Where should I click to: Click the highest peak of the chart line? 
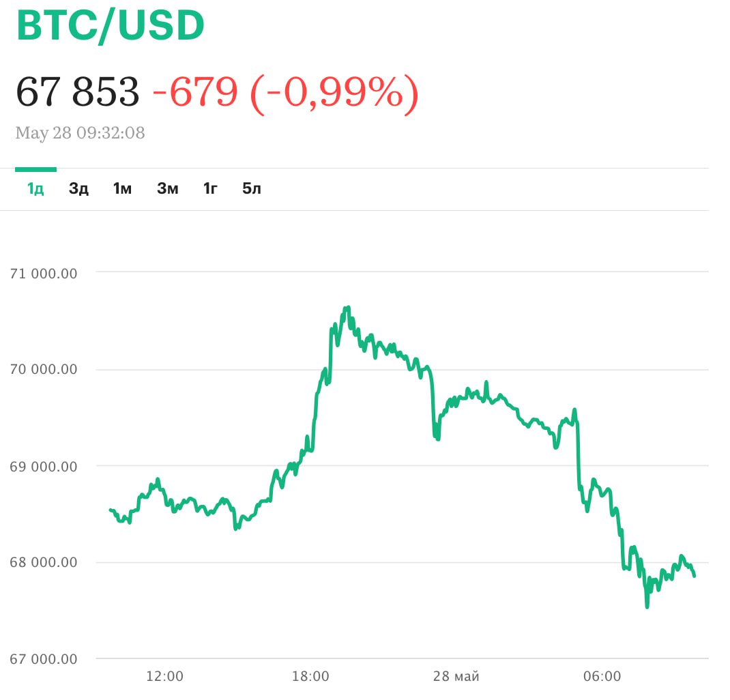click(348, 308)
